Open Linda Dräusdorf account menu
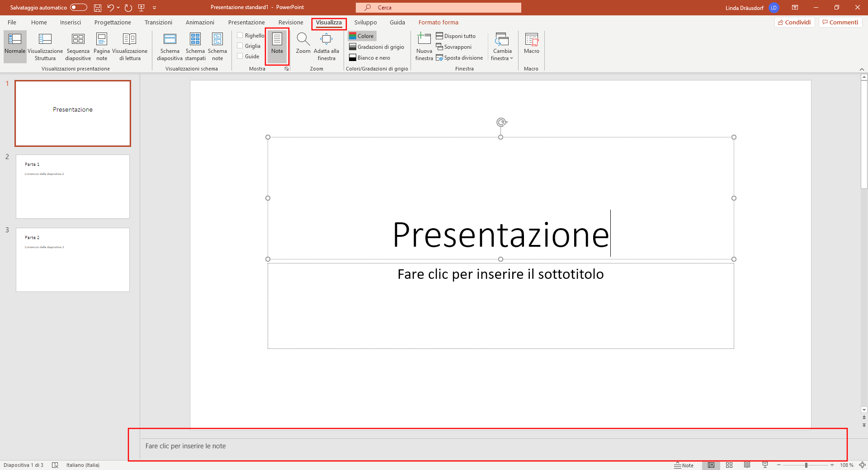 pyautogui.click(x=751, y=8)
